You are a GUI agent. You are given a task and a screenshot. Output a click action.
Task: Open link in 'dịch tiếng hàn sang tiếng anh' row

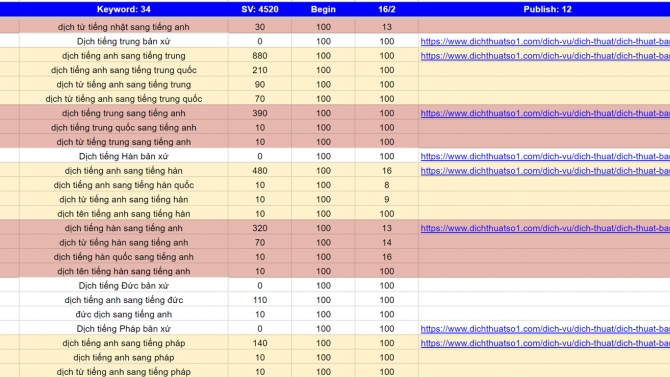pyautogui.click(x=545, y=228)
